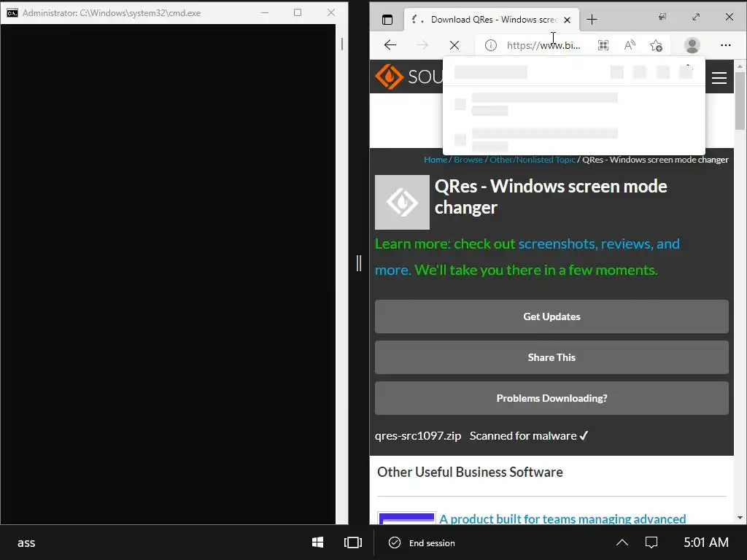Activate the Read aloud icon
This screenshot has width=747, height=560.
click(x=630, y=45)
